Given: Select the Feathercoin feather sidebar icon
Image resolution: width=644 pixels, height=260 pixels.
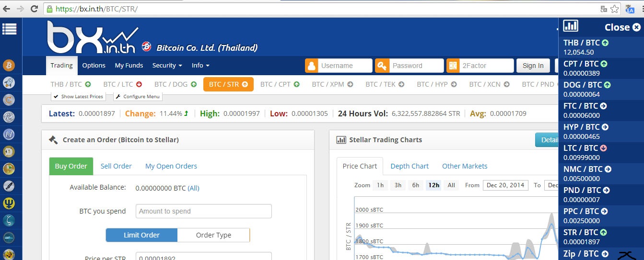Looking at the screenshot, I should [9, 186].
